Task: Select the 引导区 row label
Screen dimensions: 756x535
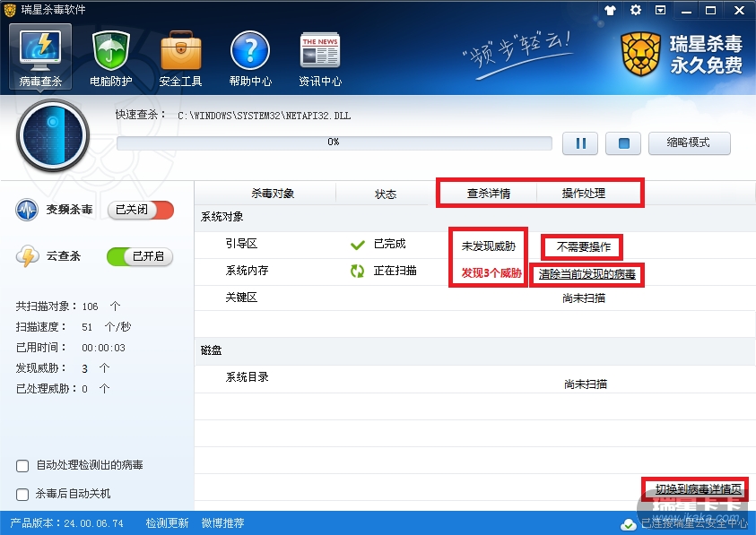Action: [x=241, y=244]
